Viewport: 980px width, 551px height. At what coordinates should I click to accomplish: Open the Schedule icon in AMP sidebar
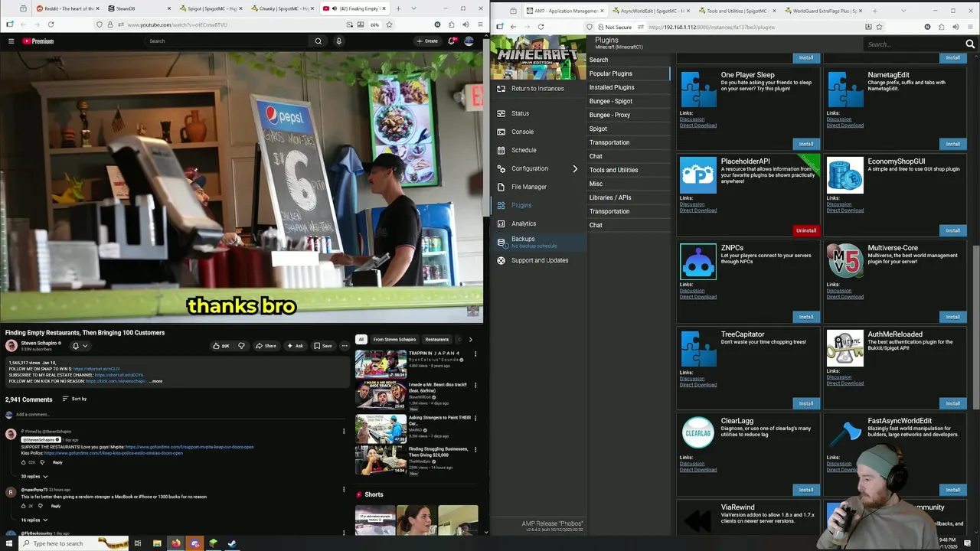click(x=501, y=150)
